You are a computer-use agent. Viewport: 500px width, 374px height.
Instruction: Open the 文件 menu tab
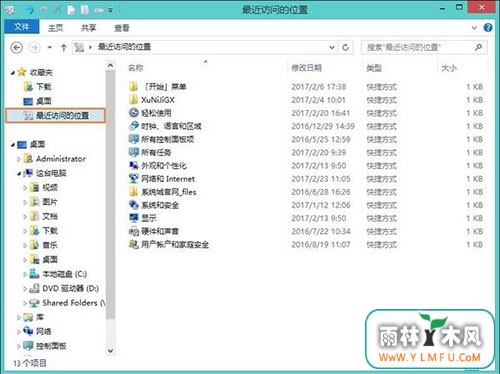[22, 27]
